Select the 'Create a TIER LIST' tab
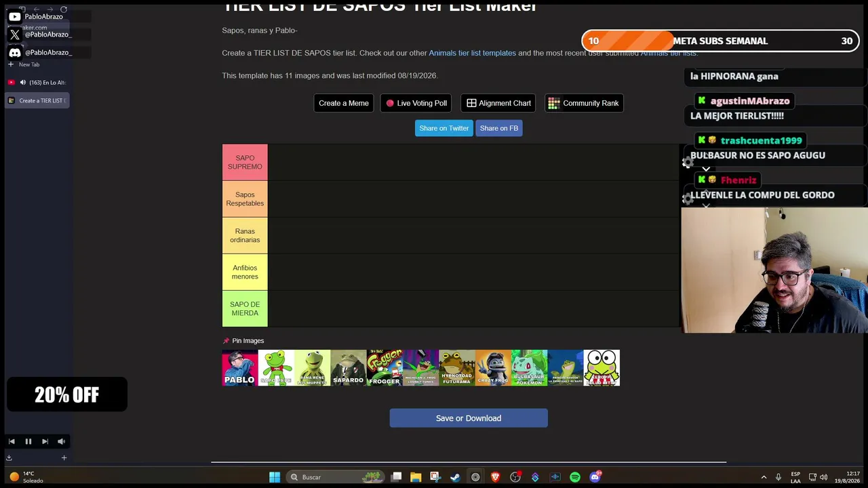The image size is (868, 488). pyautogui.click(x=37, y=100)
